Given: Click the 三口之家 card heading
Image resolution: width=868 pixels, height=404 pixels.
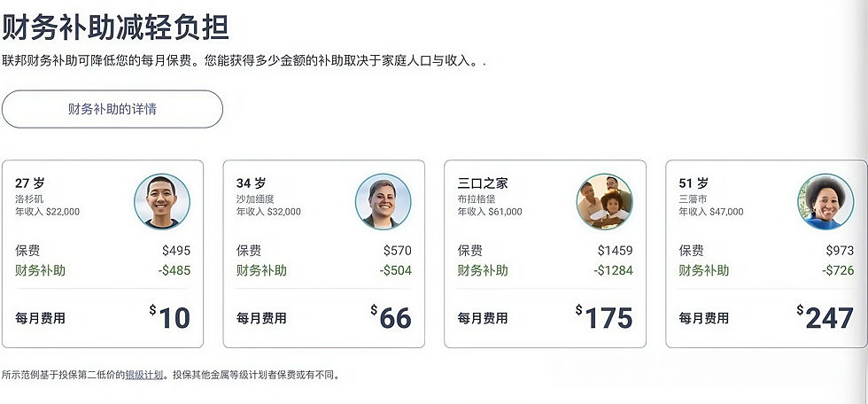Looking at the screenshot, I should 483,183.
